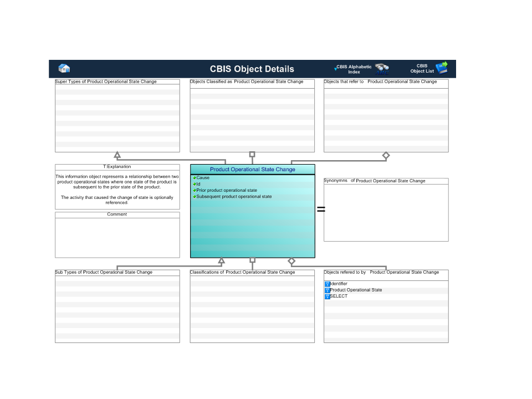The height and width of the screenshot is (399, 532).
Task: Select Prior product operational state attribute
Action: [227, 190]
